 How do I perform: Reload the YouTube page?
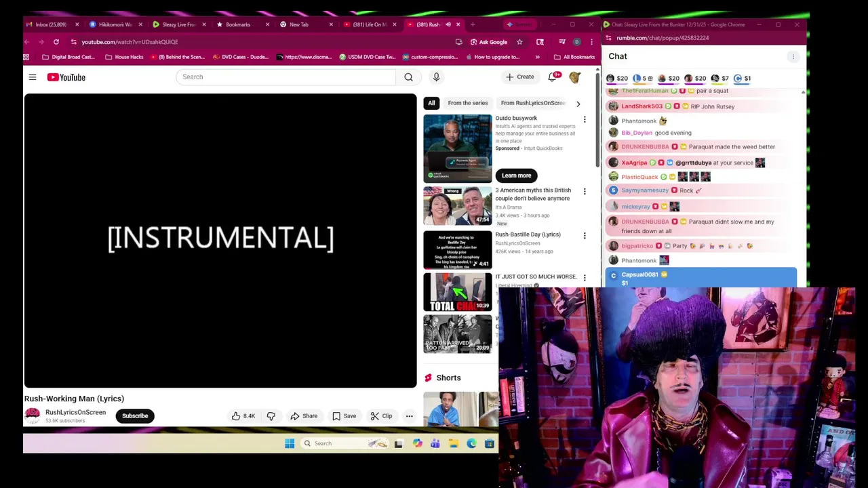point(56,42)
